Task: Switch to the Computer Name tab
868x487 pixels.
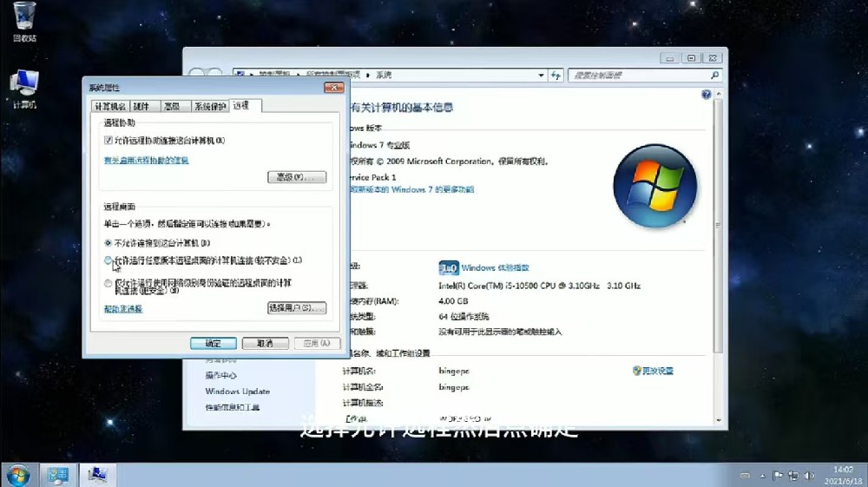Action: pyautogui.click(x=110, y=106)
